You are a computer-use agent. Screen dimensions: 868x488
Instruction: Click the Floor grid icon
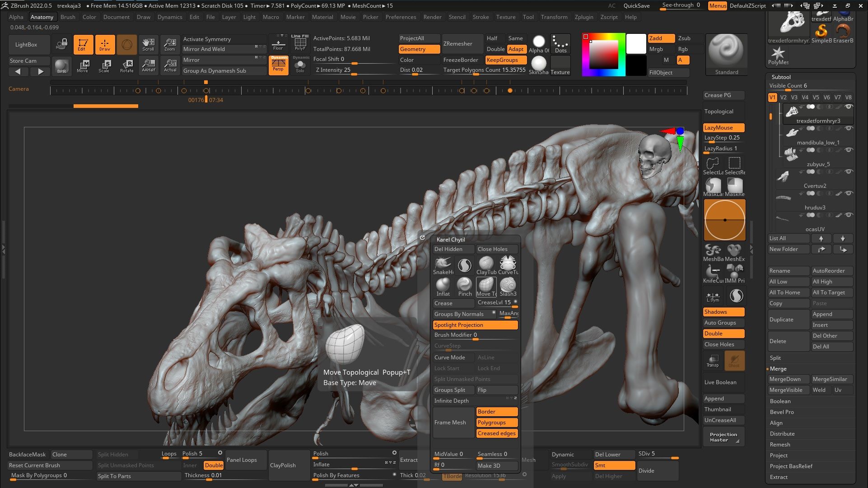(278, 44)
